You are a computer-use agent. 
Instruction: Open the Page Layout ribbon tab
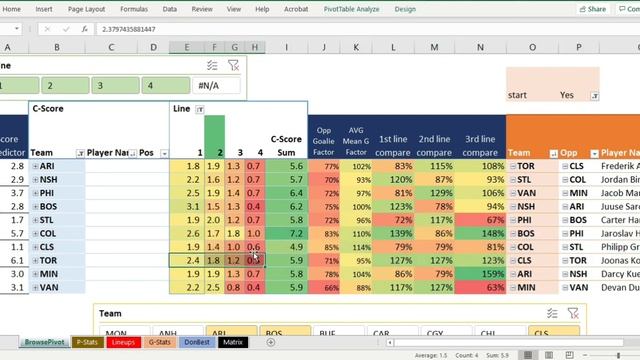coord(87,9)
